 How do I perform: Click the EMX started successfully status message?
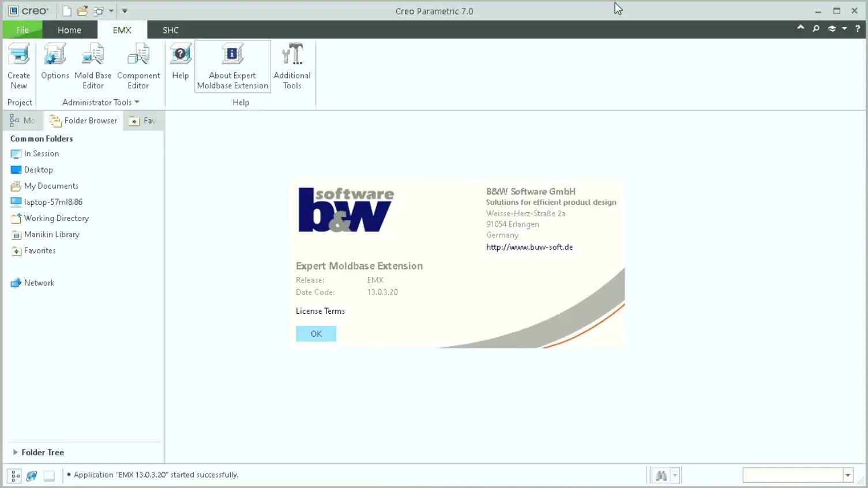(x=156, y=475)
